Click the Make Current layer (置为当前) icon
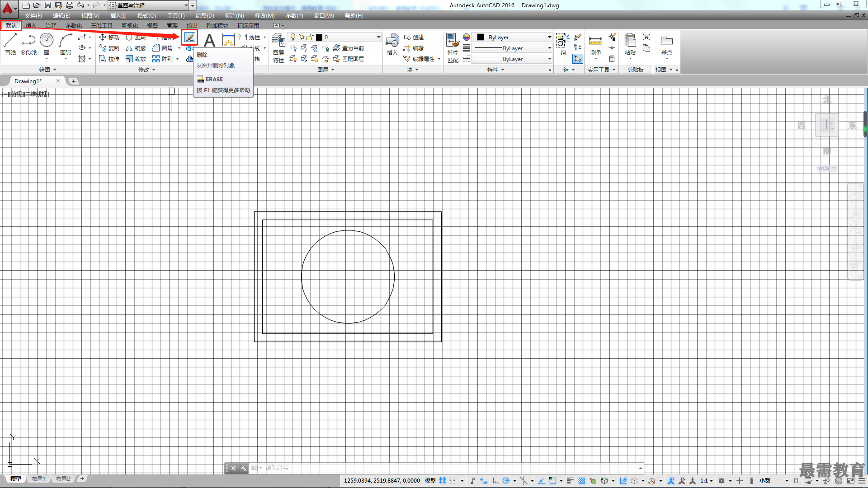 click(x=349, y=48)
